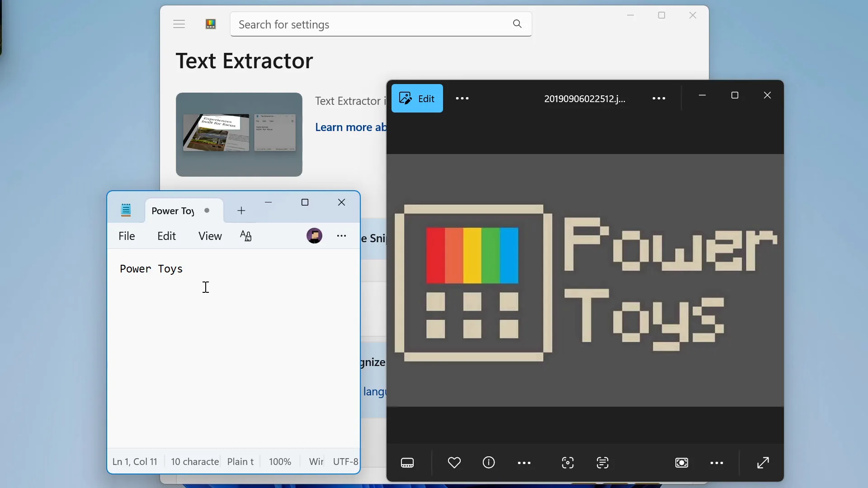Minimize the Photos window
The image size is (868, 488).
tap(703, 95)
